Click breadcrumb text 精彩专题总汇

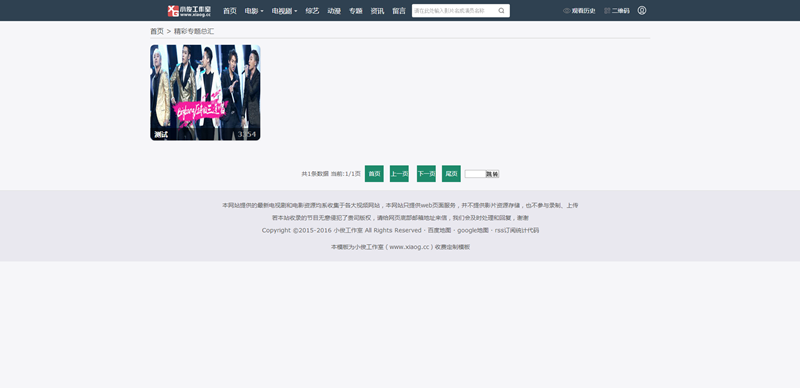click(x=194, y=31)
